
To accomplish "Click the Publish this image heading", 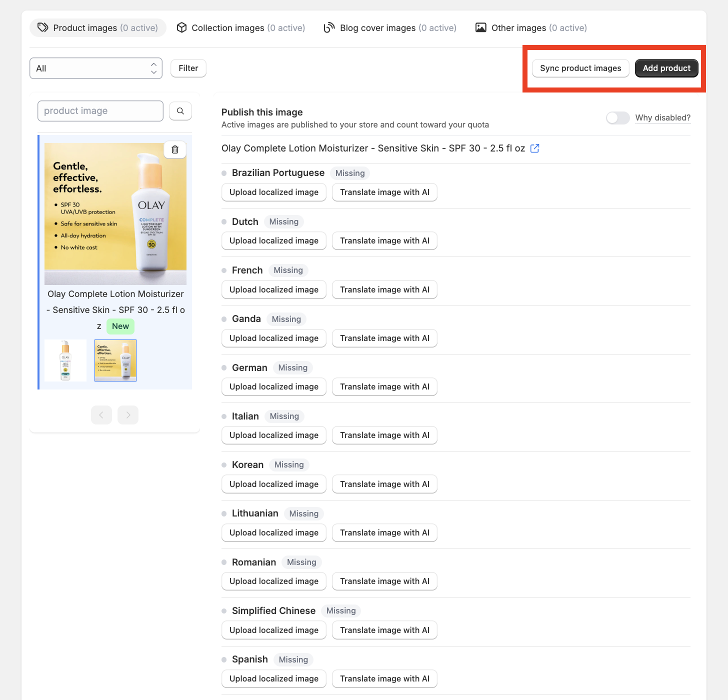I will tap(262, 112).
